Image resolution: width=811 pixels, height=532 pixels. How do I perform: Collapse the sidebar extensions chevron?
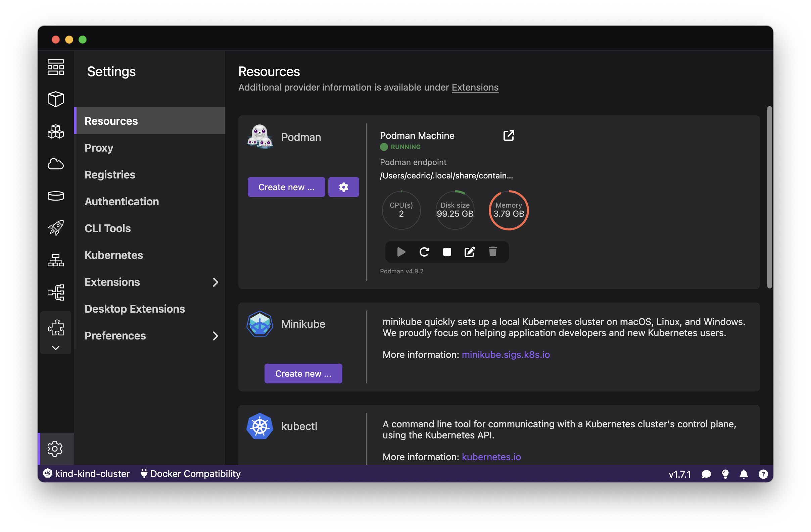point(55,348)
